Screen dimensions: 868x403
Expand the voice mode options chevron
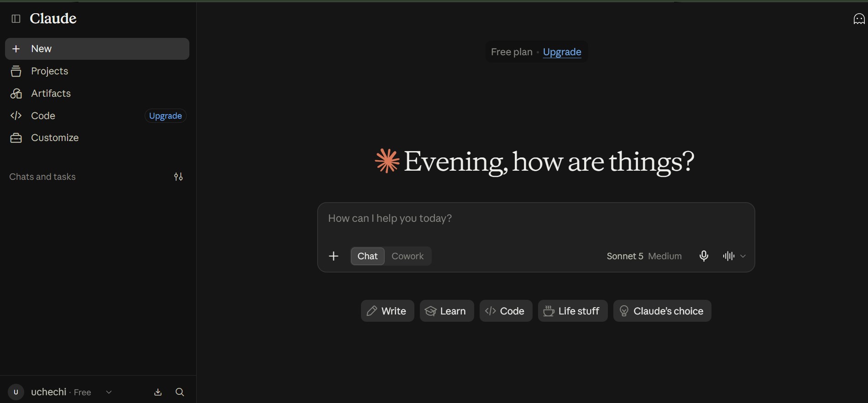[743, 256]
